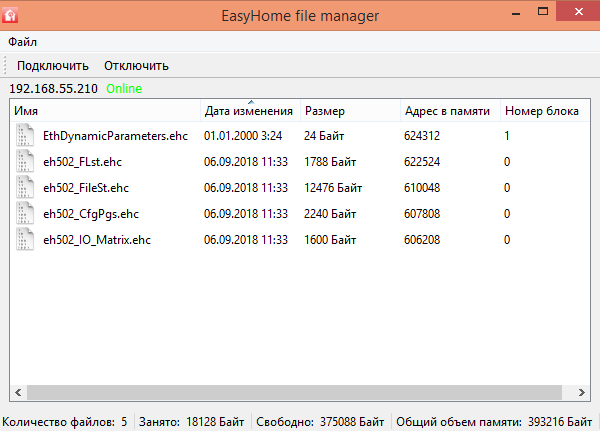The height and width of the screenshot is (431, 600).
Task: Select the EthDynamicParameters.ehc file name
Action: point(115,135)
